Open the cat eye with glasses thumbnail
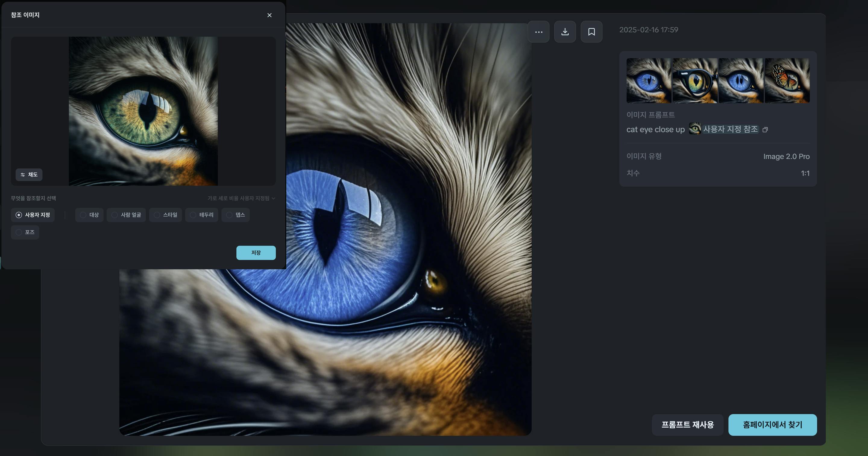Screen dimensions: 868x456 (695, 81)
